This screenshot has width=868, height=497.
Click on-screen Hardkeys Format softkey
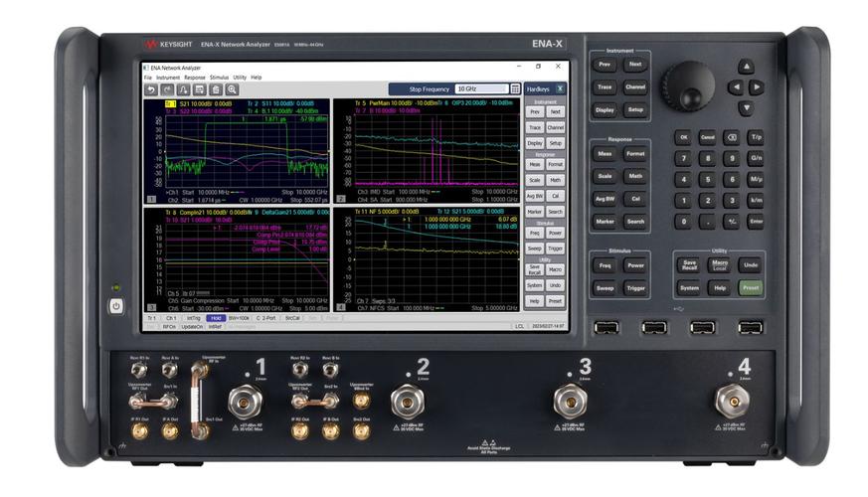(555, 164)
